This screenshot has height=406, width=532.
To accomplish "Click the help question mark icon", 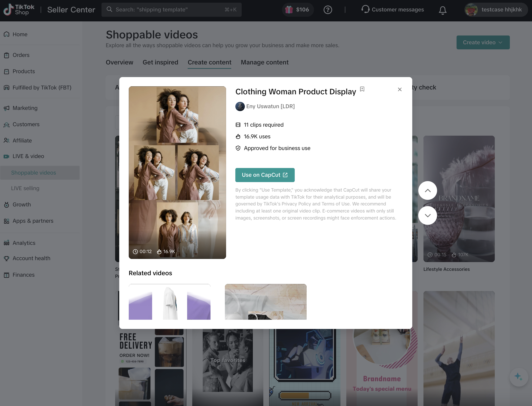I will tap(328, 10).
